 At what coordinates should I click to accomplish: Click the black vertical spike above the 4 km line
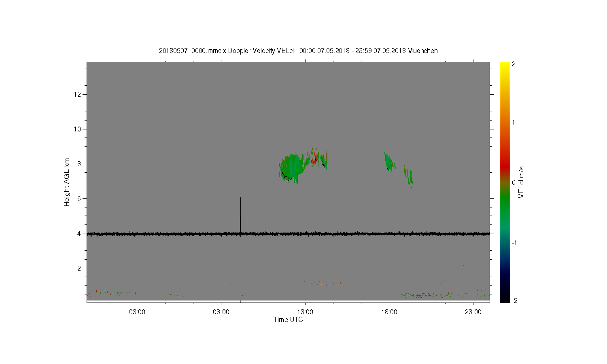click(x=240, y=215)
